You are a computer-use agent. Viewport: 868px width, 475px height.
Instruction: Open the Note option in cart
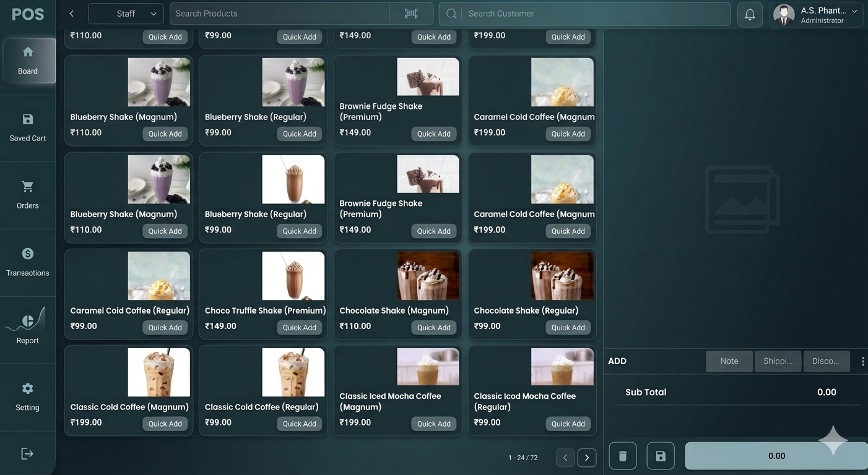coord(729,361)
